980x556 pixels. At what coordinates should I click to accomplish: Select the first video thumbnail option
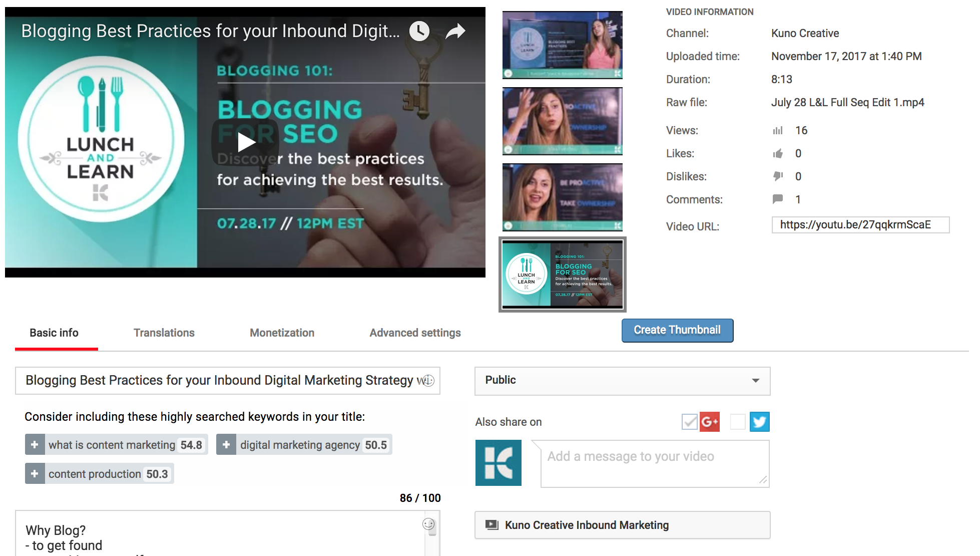[x=563, y=45]
